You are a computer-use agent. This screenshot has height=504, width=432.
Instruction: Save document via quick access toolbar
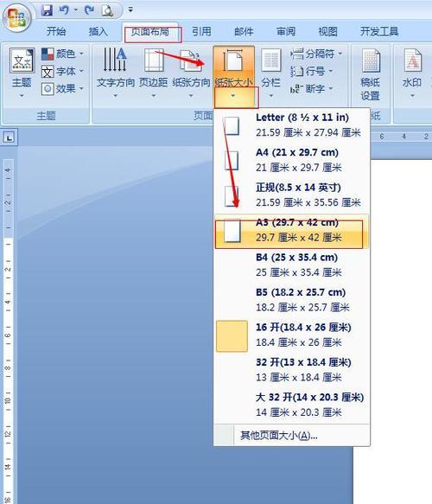(47, 10)
